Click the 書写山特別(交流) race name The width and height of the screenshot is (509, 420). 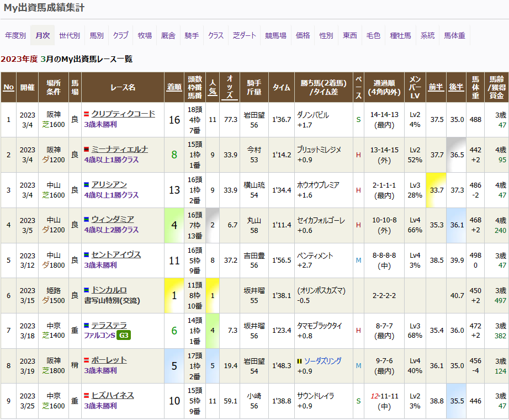click(x=112, y=300)
